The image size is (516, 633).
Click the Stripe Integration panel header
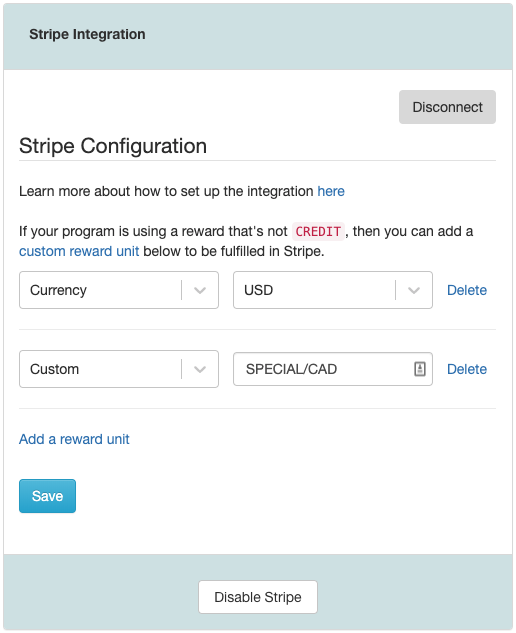tap(258, 36)
